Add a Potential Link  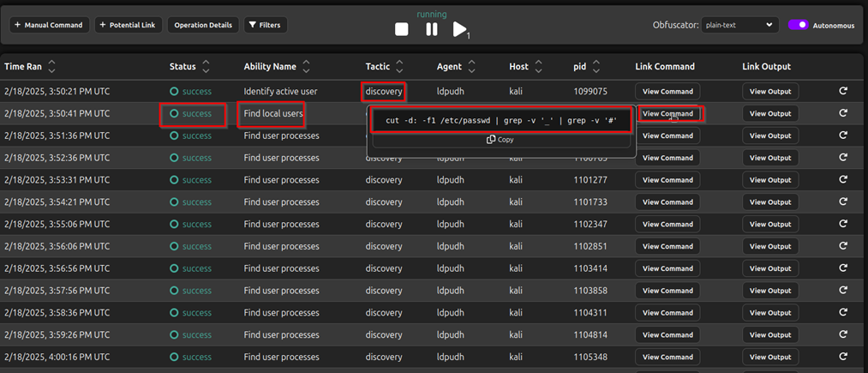pyautogui.click(x=129, y=25)
